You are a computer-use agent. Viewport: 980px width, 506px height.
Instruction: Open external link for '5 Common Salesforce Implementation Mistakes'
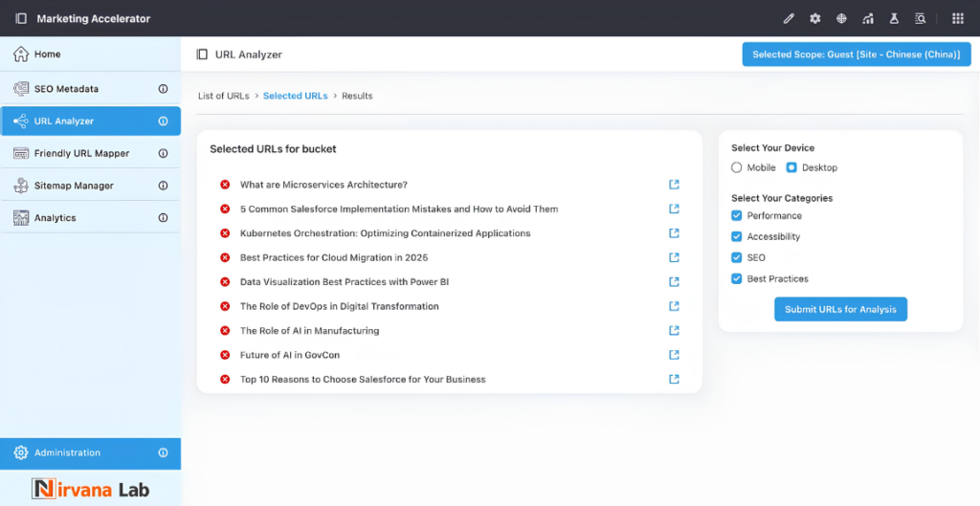coord(674,209)
